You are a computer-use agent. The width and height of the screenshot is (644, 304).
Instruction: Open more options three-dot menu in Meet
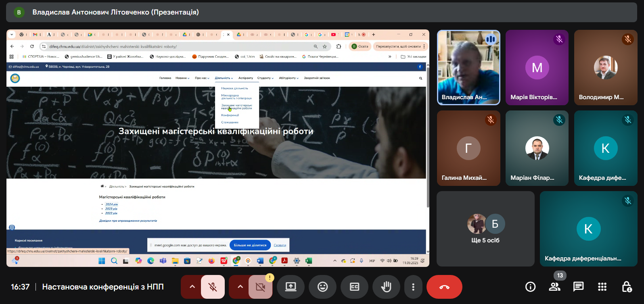413,287
